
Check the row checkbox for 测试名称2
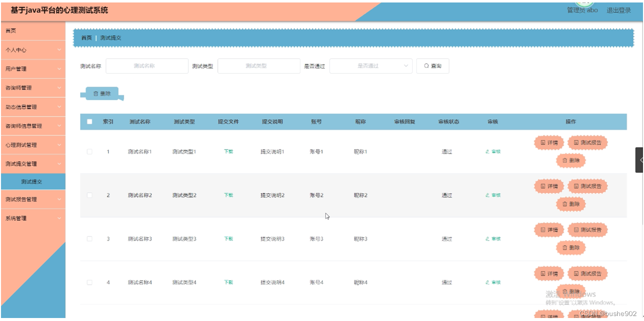[90, 195]
